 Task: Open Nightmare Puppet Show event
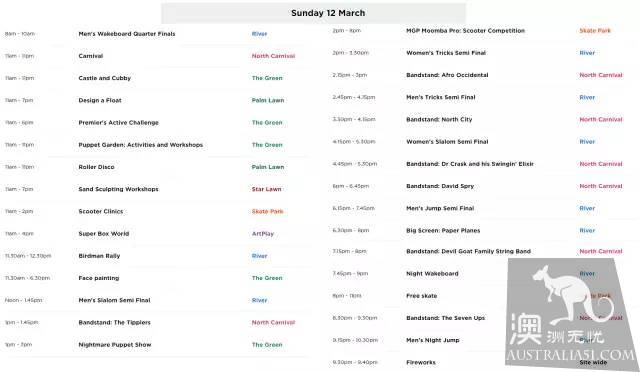pyautogui.click(x=115, y=345)
